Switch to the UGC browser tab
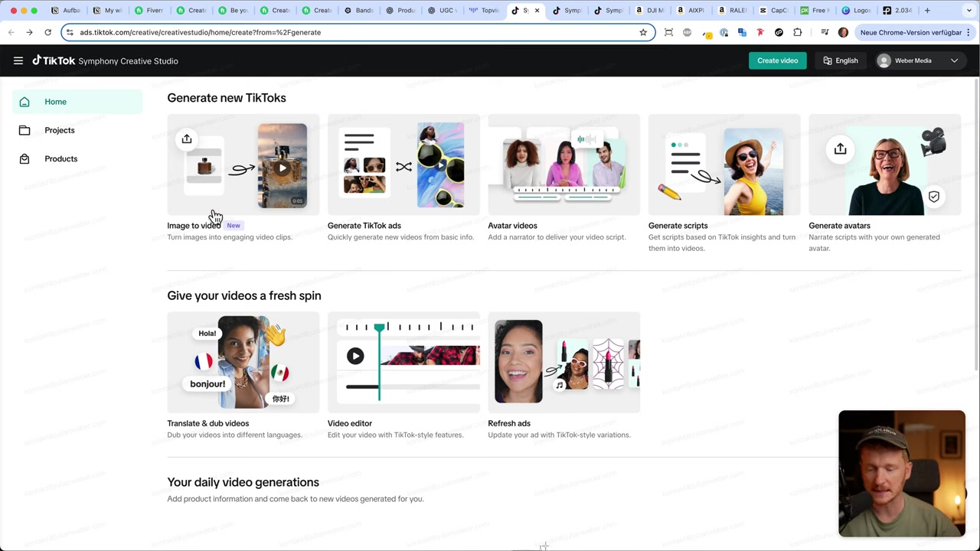This screenshot has height=551, width=980. pos(442,11)
